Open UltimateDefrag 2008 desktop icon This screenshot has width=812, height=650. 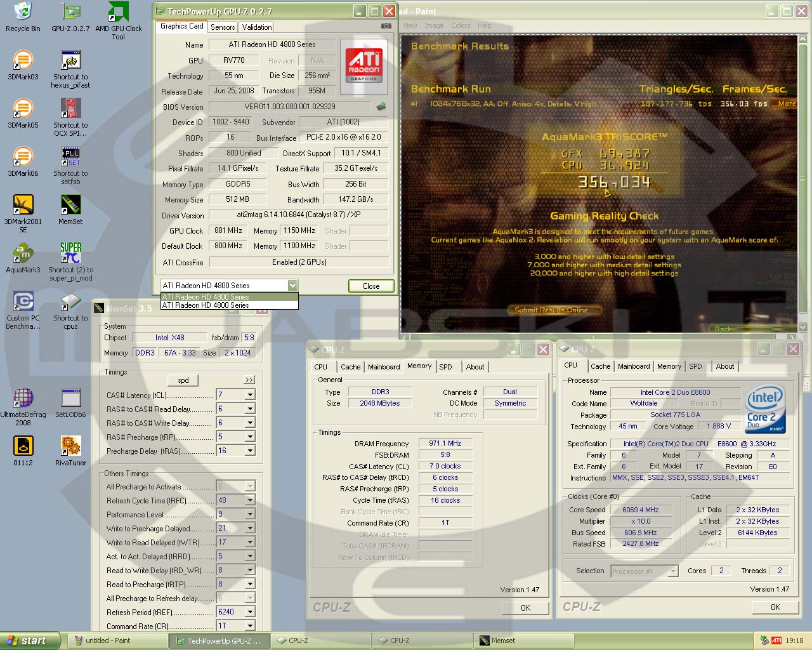(x=23, y=407)
